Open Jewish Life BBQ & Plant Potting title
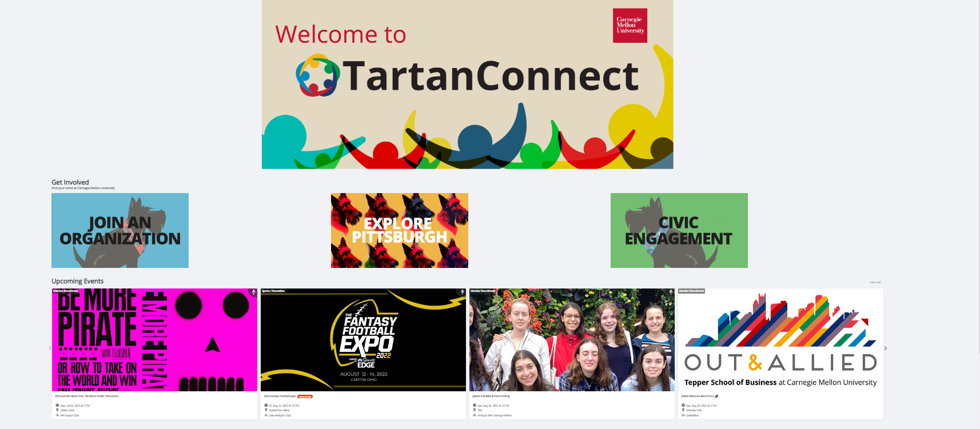This screenshot has height=429, width=980. click(x=491, y=396)
